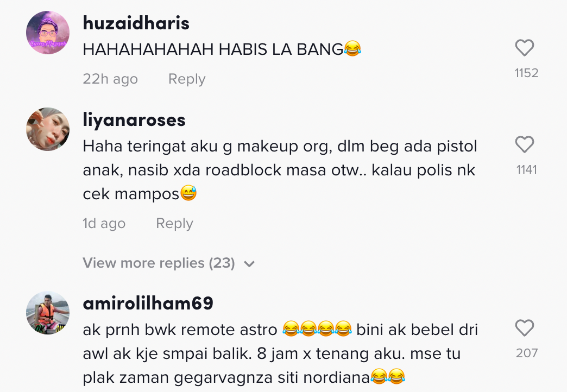View amirolilham69's avatar photo

(x=48, y=313)
